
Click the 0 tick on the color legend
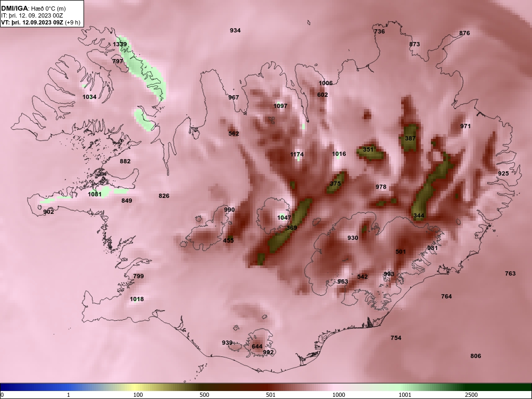[3, 395]
